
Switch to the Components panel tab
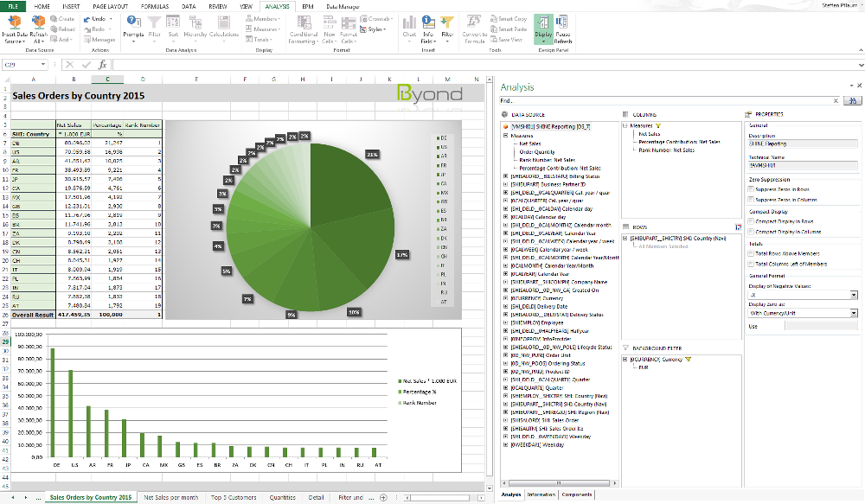point(577,494)
